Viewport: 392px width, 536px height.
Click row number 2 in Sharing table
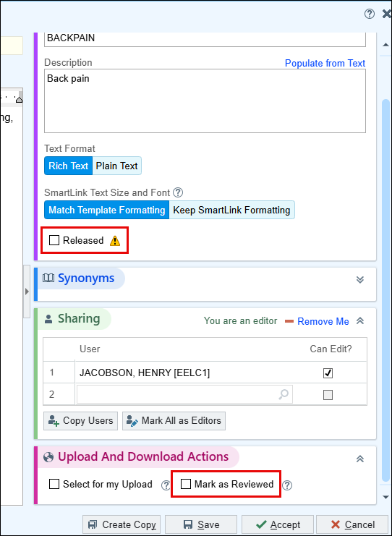point(51,394)
